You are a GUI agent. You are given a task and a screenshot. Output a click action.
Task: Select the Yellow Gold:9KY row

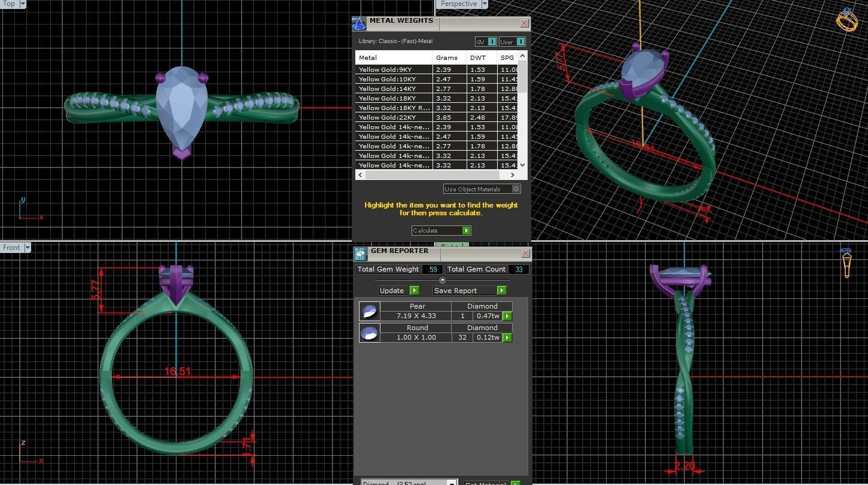[x=437, y=69]
